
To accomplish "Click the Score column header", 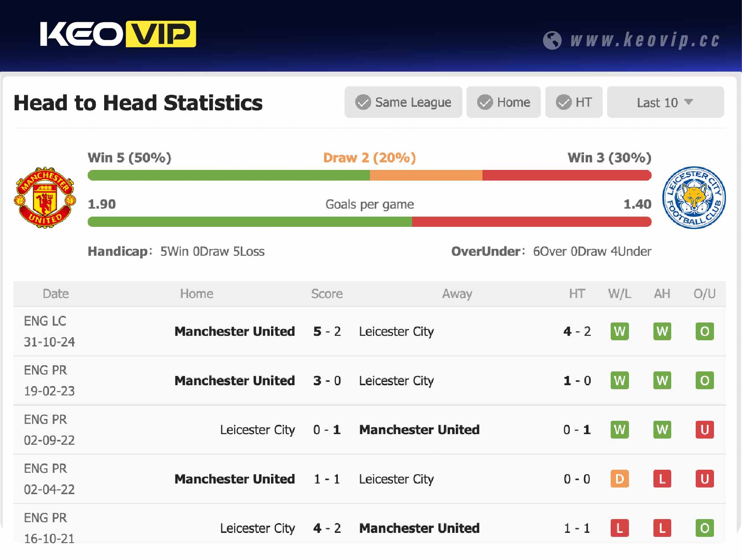I will pyautogui.click(x=327, y=294).
